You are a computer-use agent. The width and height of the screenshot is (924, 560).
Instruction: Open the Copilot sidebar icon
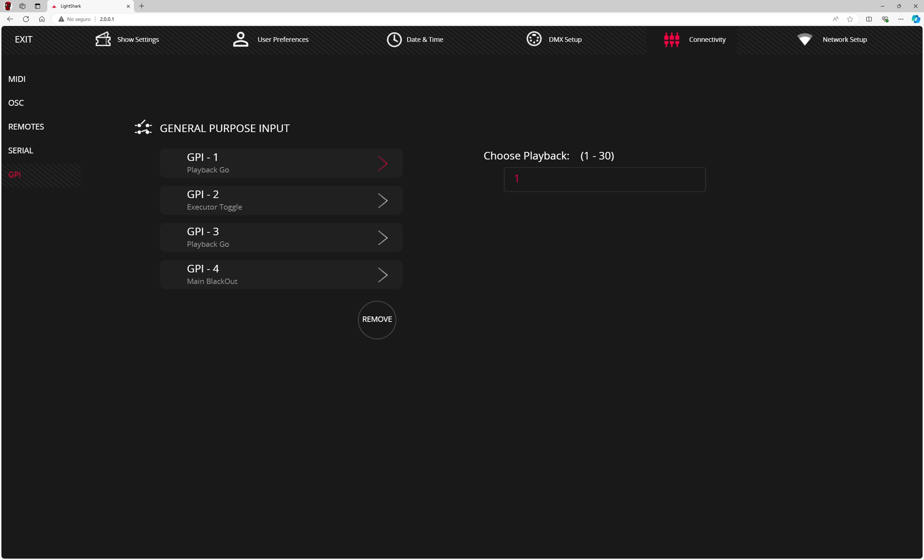click(x=915, y=19)
